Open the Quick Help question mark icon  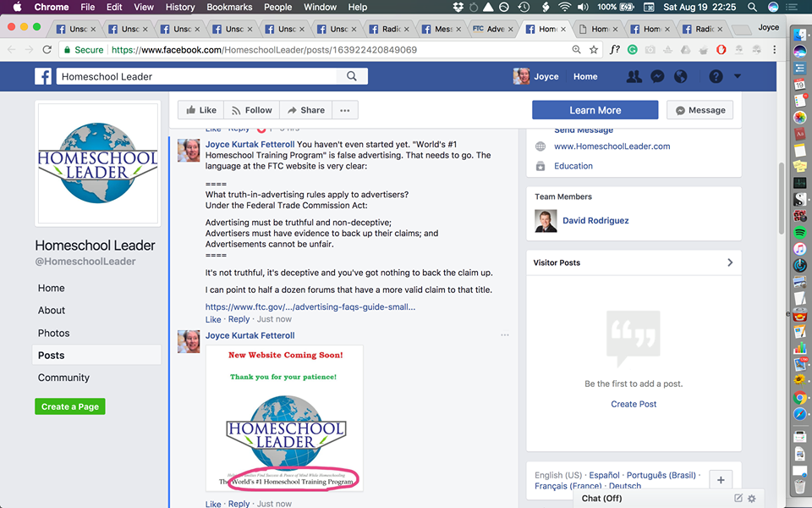(716, 77)
